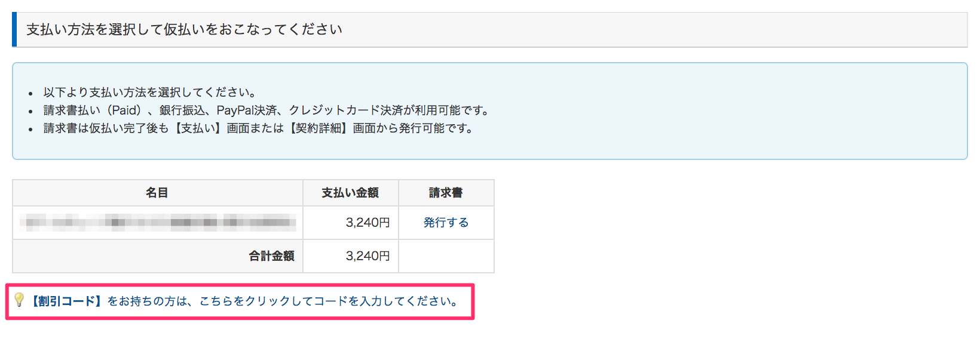Click the 請求書 column header
Screen dimensions: 980x345
coord(446,193)
